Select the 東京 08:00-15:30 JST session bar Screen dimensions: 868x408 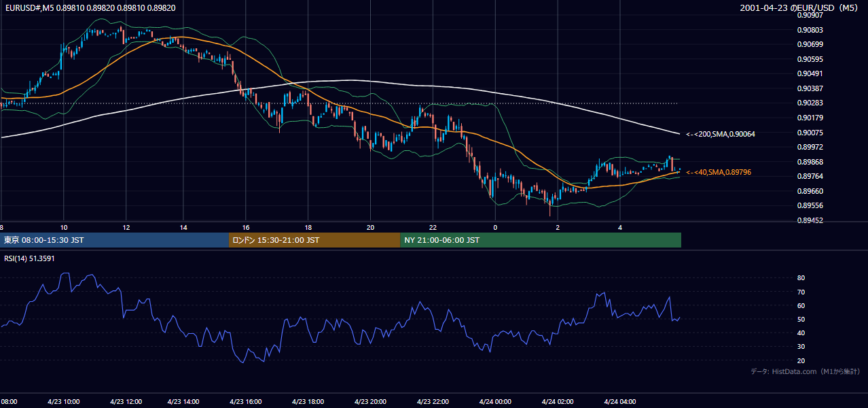pyautogui.click(x=115, y=240)
